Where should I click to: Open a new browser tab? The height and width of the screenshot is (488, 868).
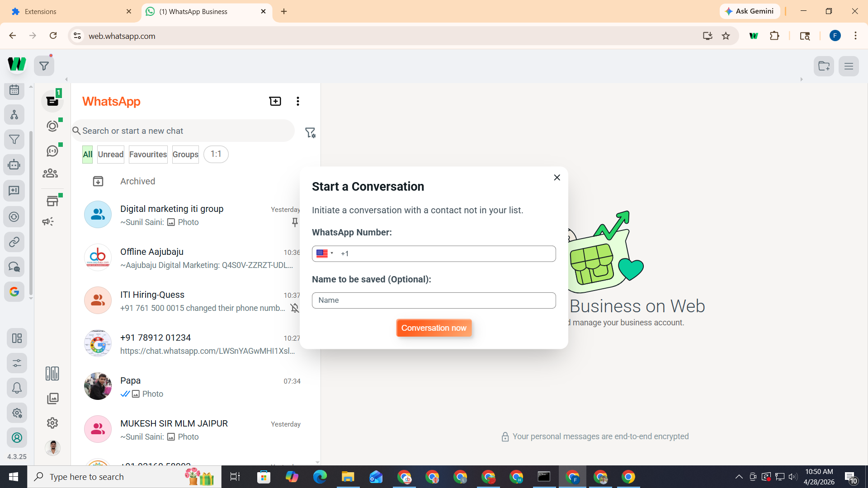coord(284,11)
